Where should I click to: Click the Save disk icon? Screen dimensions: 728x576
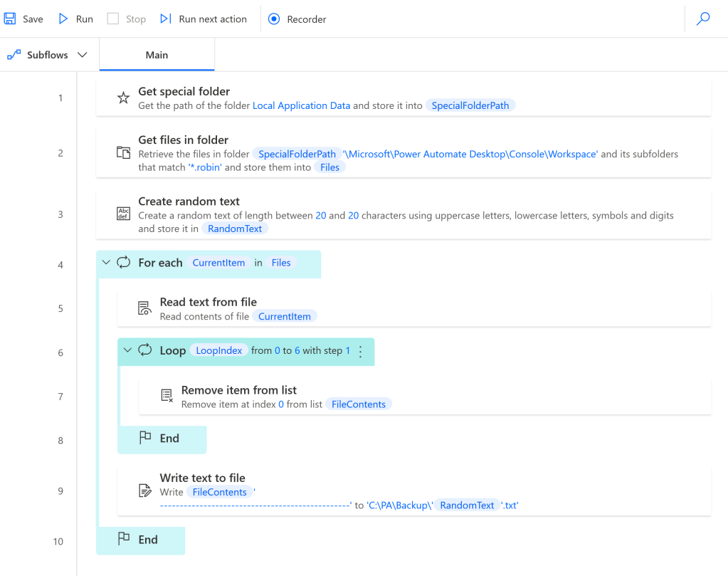coord(11,19)
